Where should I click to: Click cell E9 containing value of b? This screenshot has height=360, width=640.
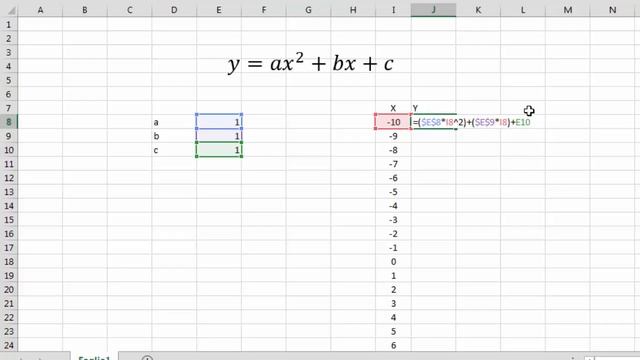pos(219,136)
